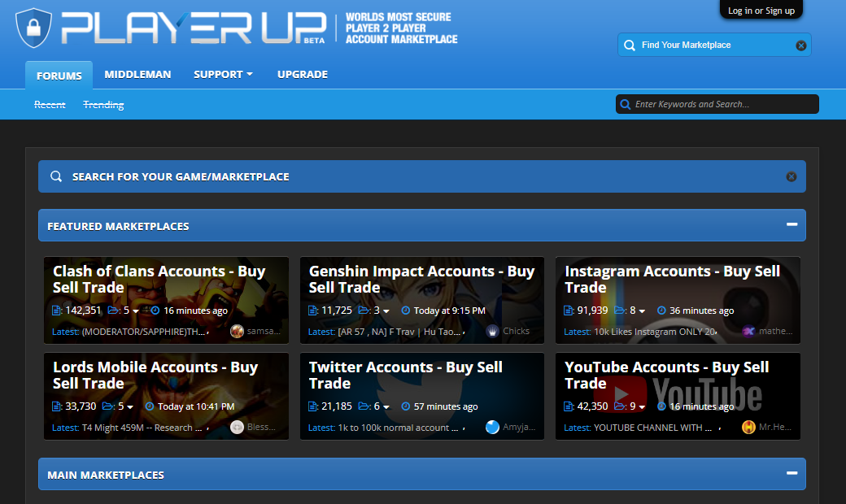Click the magnifier icon in game/marketplace search bar

56,176
